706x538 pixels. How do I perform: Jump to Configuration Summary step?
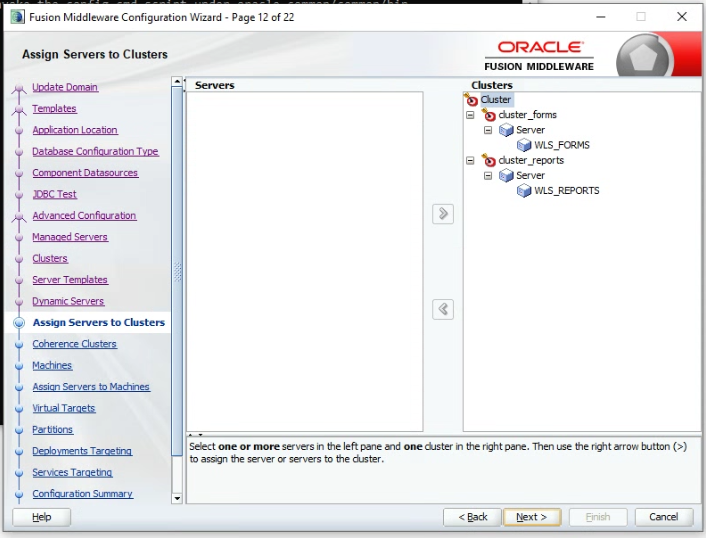click(82, 494)
